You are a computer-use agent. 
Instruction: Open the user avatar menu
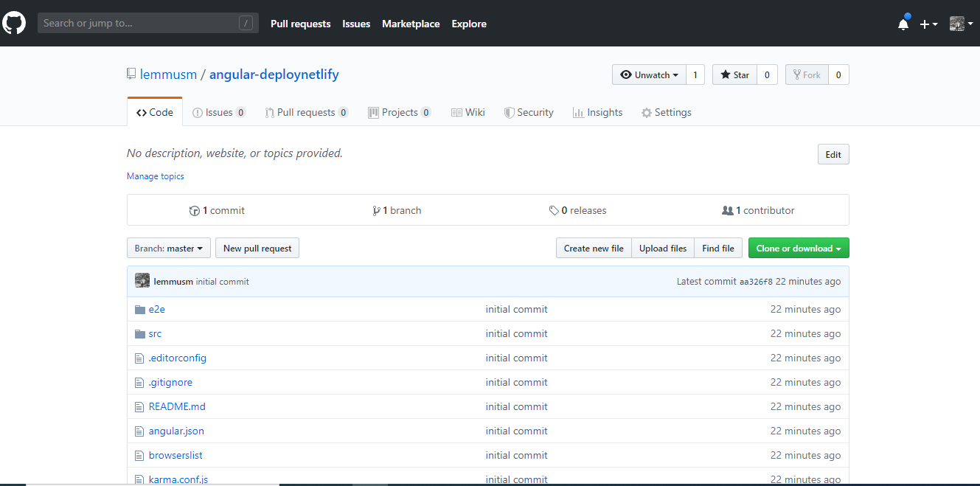[961, 24]
